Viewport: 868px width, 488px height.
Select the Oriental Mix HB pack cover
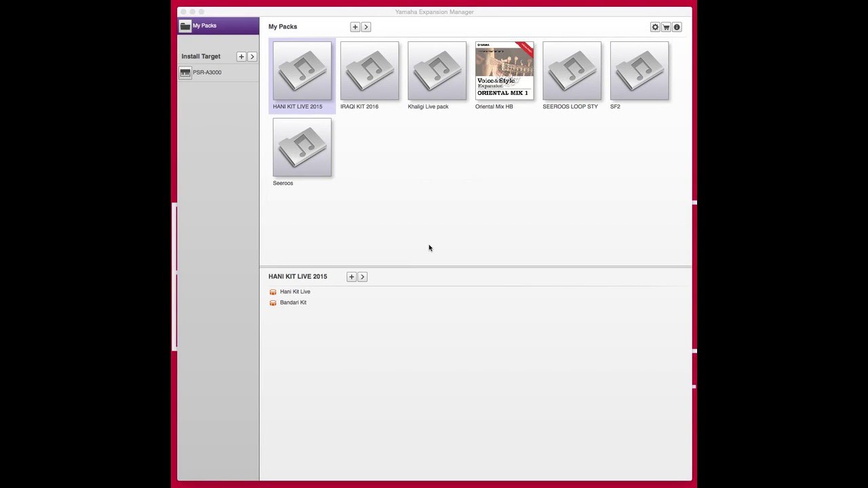(x=505, y=70)
